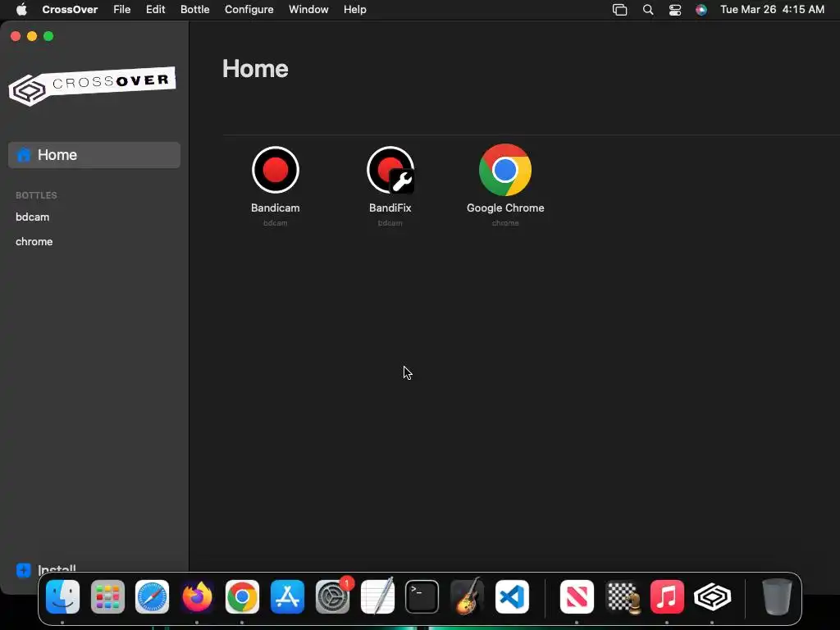Open News app from the Dock
The height and width of the screenshot is (630, 840).
(x=577, y=596)
